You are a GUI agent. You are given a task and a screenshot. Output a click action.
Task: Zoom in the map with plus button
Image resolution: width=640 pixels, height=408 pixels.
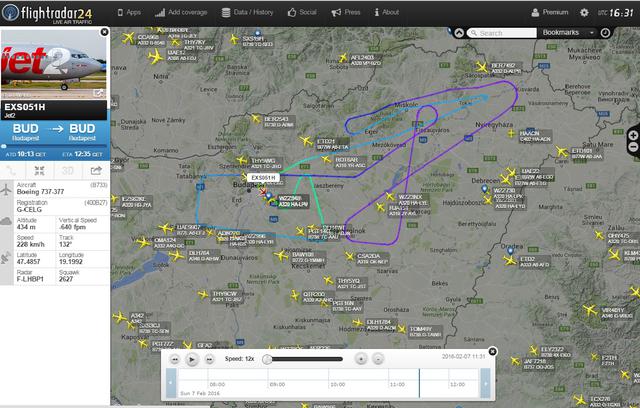coord(633,135)
